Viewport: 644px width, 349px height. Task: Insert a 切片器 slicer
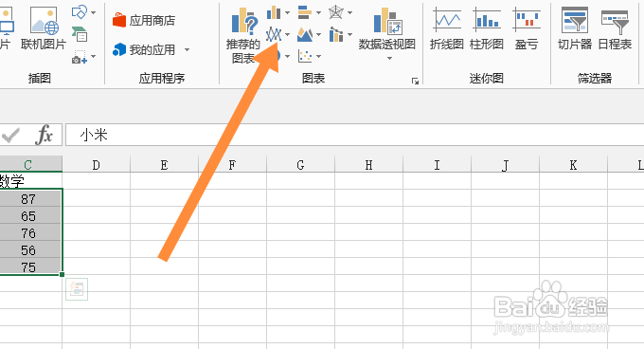click(x=575, y=28)
